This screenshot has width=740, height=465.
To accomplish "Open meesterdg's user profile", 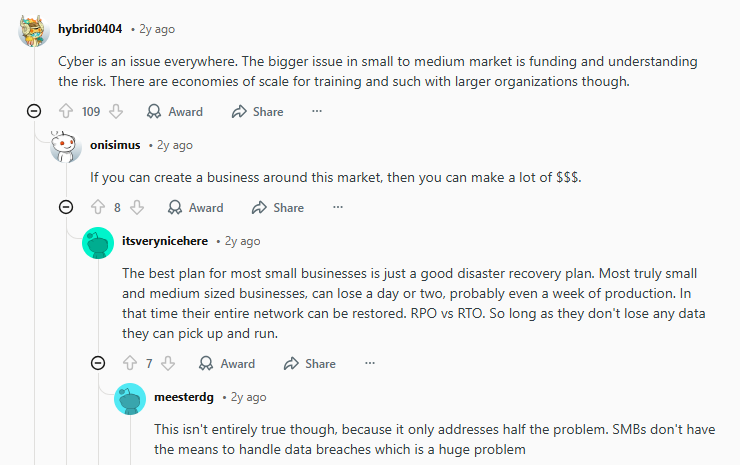I will click(x=184, y=397).
